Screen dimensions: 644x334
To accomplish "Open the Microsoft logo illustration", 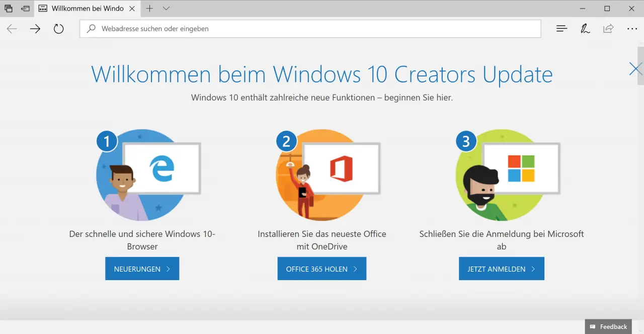I will click(x=508, y=175).
